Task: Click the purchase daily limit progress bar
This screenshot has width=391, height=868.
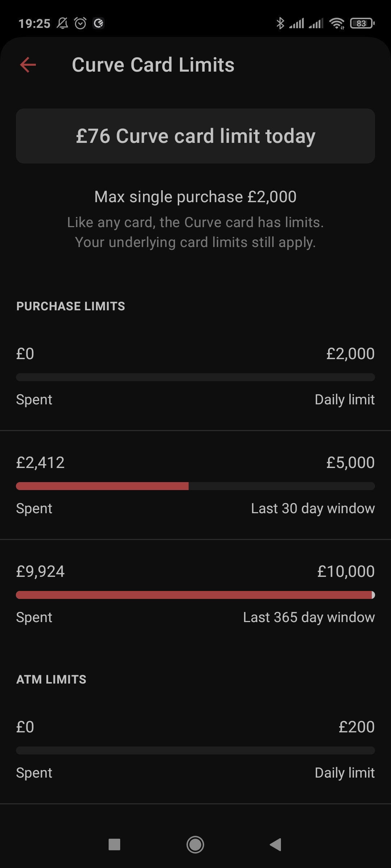Action: point(195,377)
